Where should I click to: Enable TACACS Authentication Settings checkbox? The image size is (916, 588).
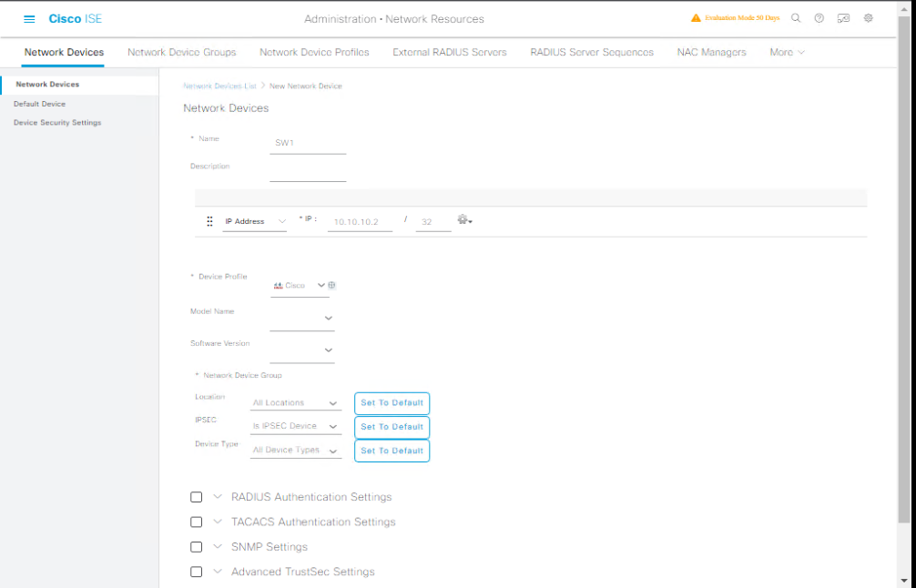(x=197, y=522)
